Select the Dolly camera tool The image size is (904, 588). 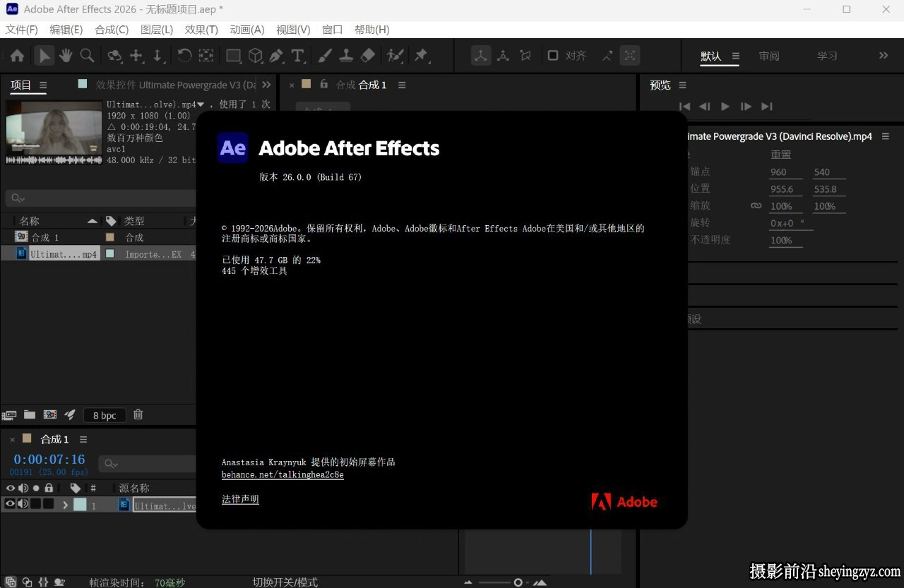157,56
